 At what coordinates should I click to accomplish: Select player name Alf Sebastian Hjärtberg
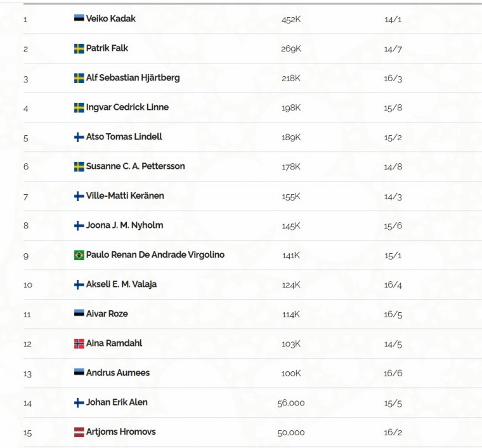click(x=133, y=78)
